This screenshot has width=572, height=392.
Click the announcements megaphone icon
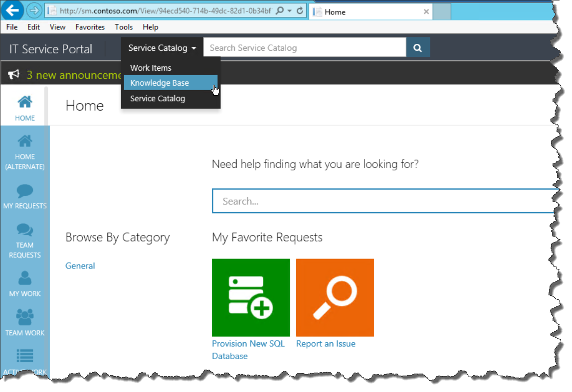[x=14, y=75]
